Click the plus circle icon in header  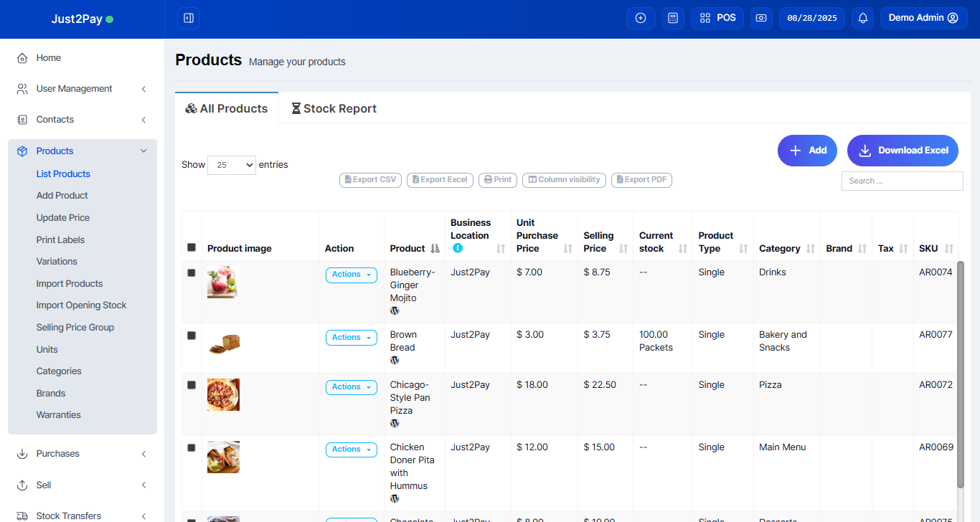(x=641, y=18)
